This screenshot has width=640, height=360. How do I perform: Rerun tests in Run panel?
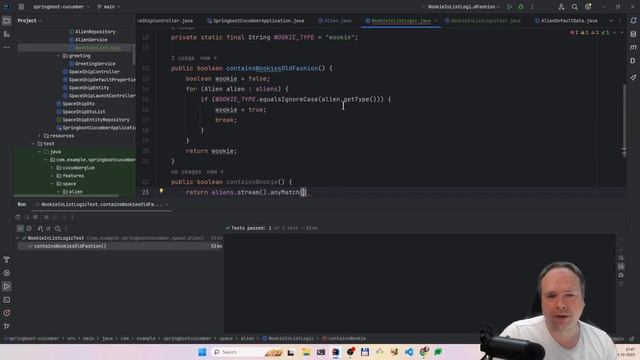[x=18, y=217]
